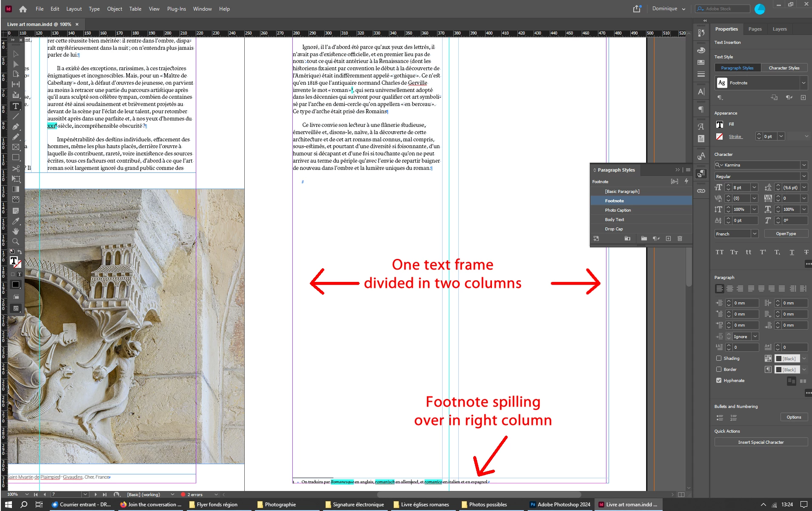Select the Eyedropper tool

pos(16,221)
